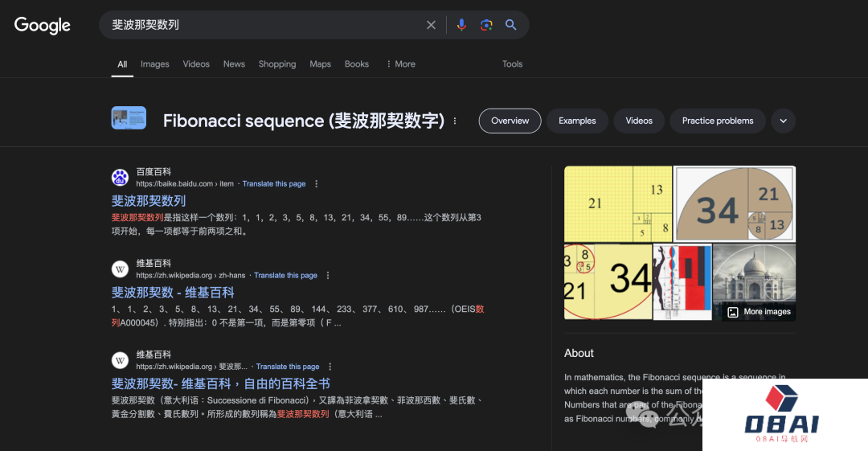This screenshot has width=868, height=451.
Task: Open Tools filter options
Action: coord(512,64)
